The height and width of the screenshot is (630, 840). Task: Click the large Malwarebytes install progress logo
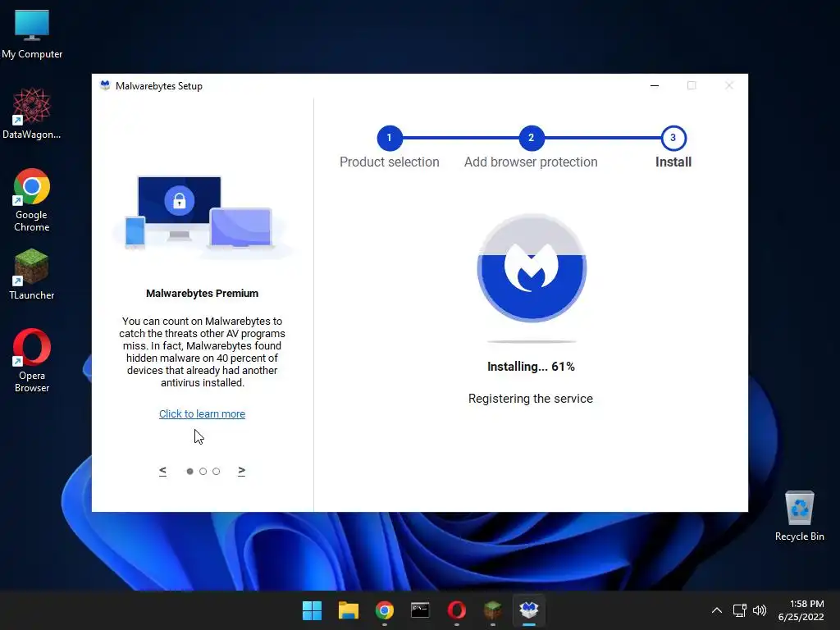532,268
